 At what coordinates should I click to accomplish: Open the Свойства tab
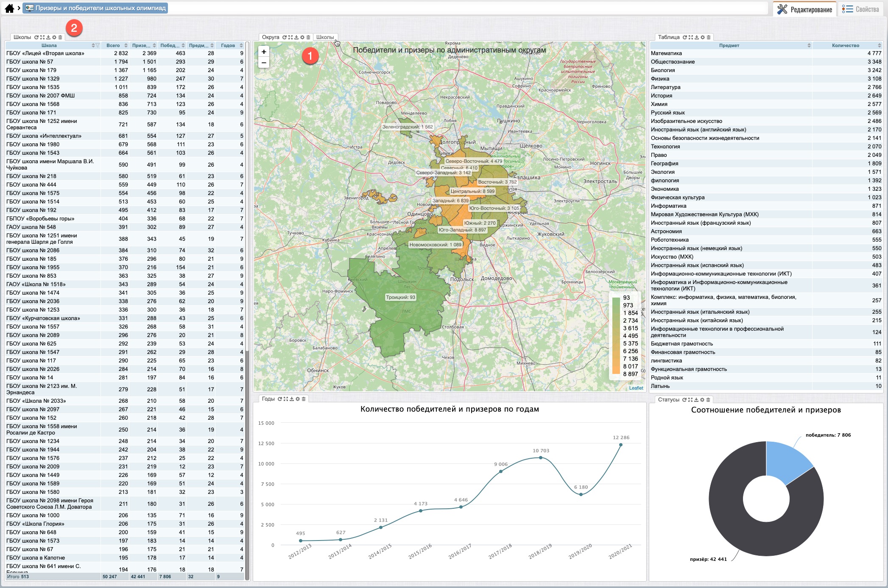(x=860, y=9)
